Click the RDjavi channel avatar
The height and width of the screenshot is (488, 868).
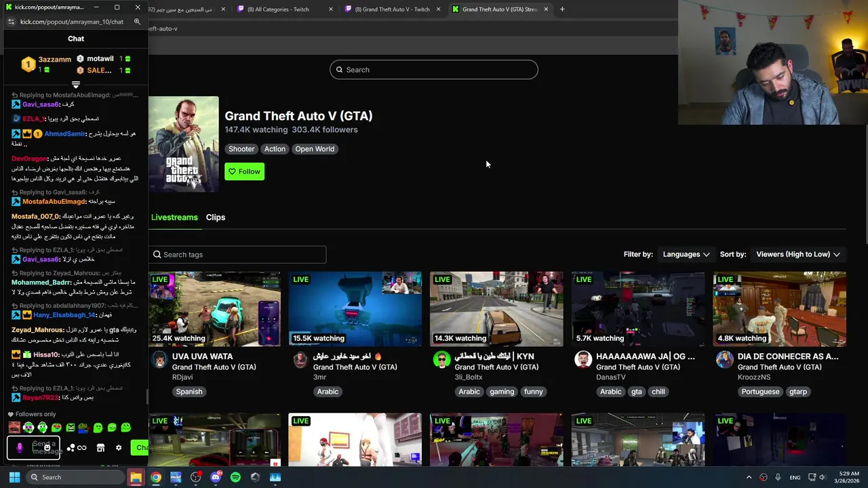[x=159, y=359]
